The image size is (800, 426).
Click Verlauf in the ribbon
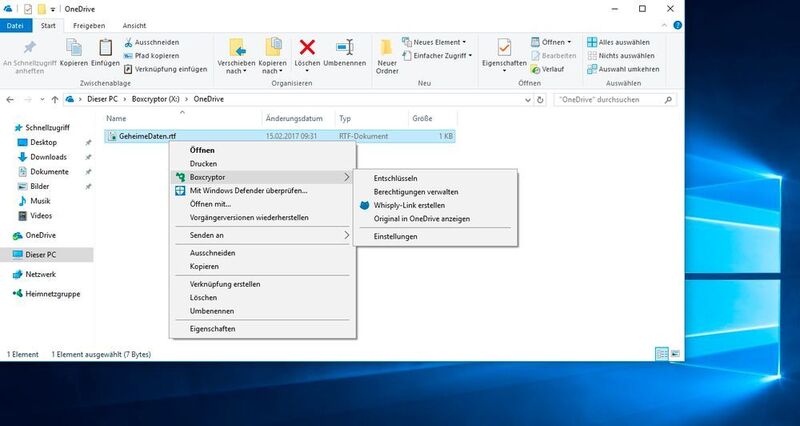point(547,69)
